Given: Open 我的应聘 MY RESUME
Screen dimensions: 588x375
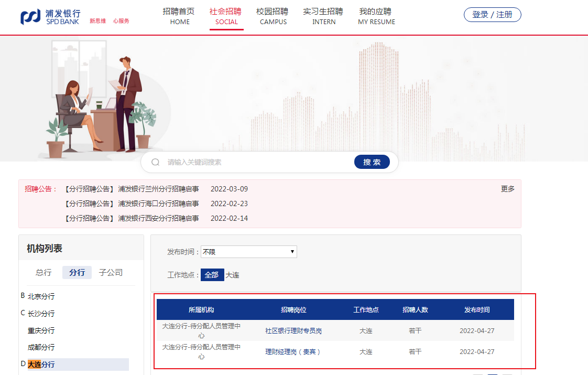Looking at the screenshot, I should pyautogui.click(x=376, y=16).
